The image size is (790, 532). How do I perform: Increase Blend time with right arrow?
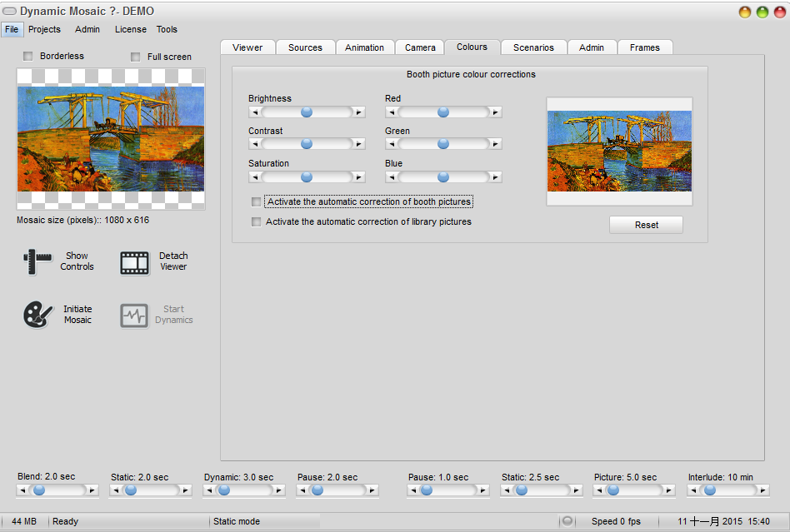(x=92, y=490)
